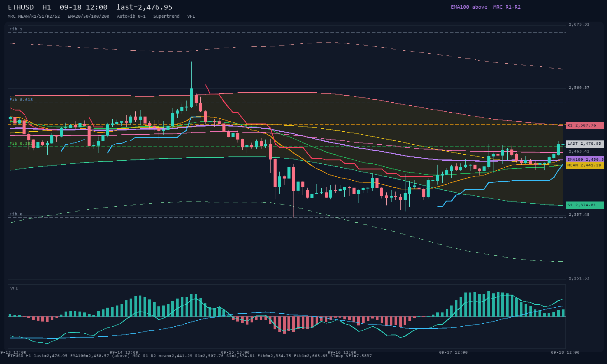Image resolution: width=607 pixels, height=364 pixels.
Task: Click the LAST 2,476.95 price tag
Action: tap(585, 143)
